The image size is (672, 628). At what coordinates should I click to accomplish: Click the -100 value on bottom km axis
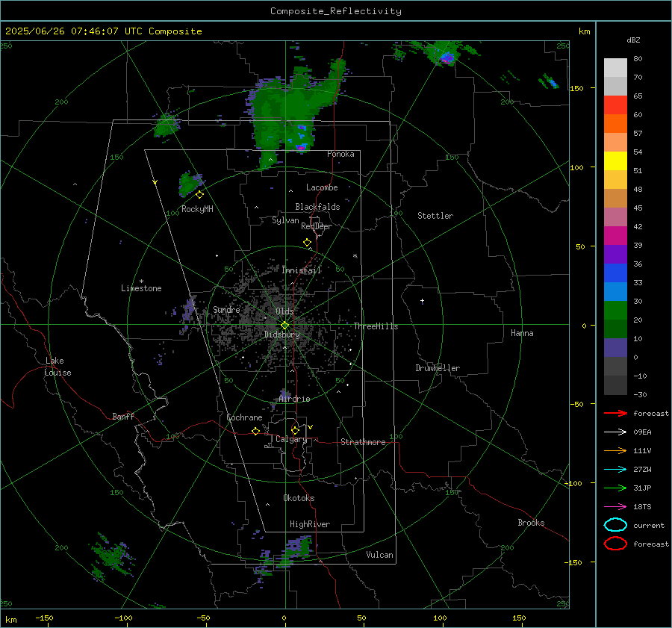(x=123, y=618)
